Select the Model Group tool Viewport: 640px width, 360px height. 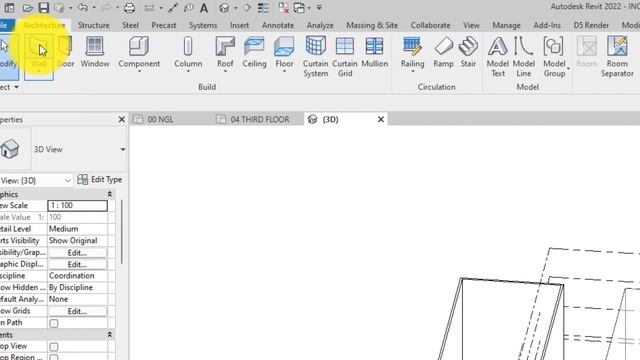pyautogui.click(x=554, y=56)
